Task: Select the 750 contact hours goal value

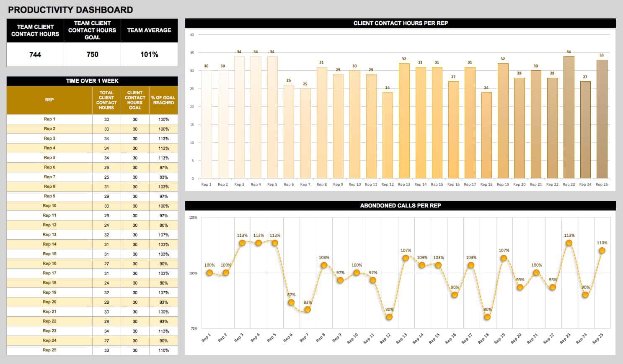Action: (92, 54)
